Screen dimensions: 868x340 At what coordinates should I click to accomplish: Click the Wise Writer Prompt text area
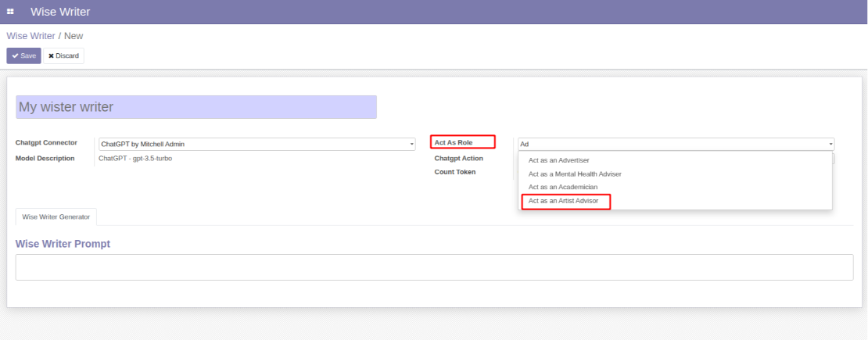434,267
